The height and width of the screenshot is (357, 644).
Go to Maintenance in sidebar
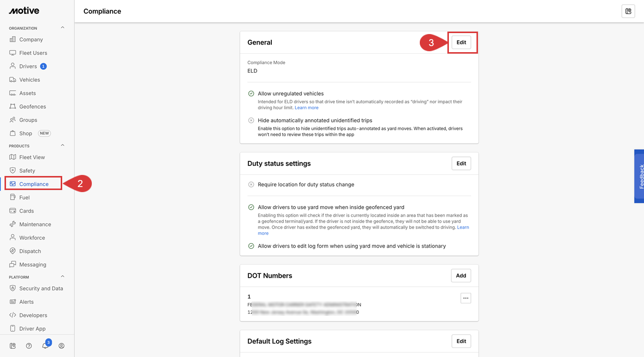pyautogui.click(x=35, y=224)
